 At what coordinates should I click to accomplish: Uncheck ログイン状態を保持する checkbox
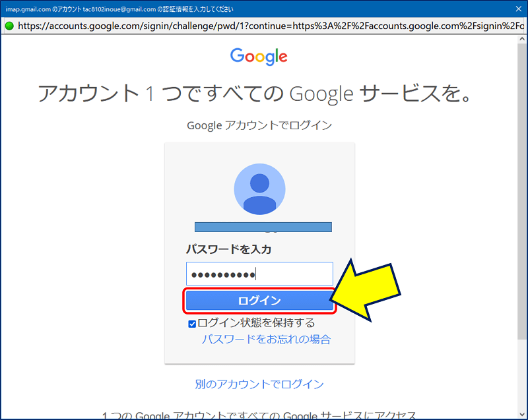point(192,324)
